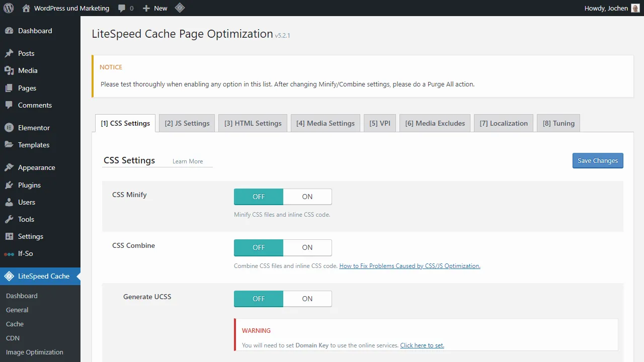Go to the [4] Media Settings tab

326,123
